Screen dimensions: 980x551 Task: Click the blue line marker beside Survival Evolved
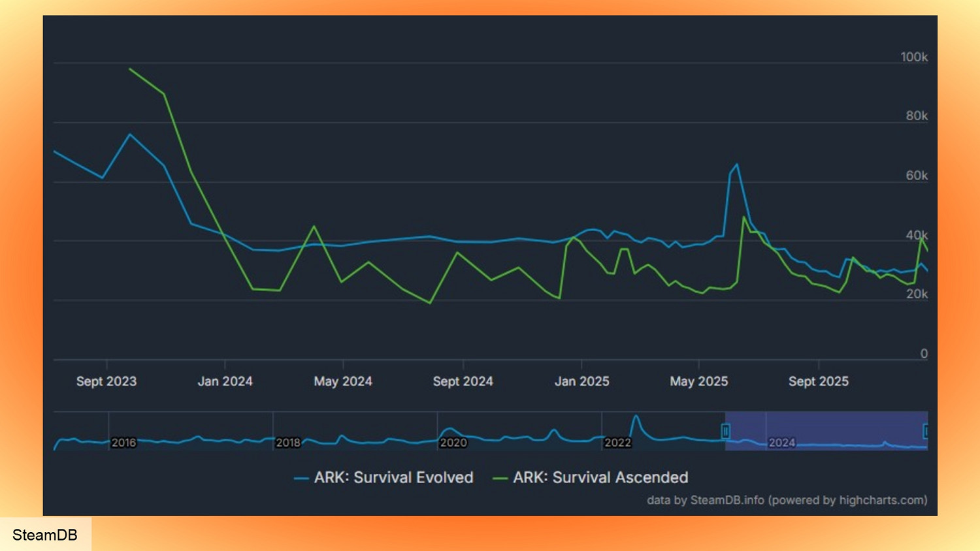(301, 479)
